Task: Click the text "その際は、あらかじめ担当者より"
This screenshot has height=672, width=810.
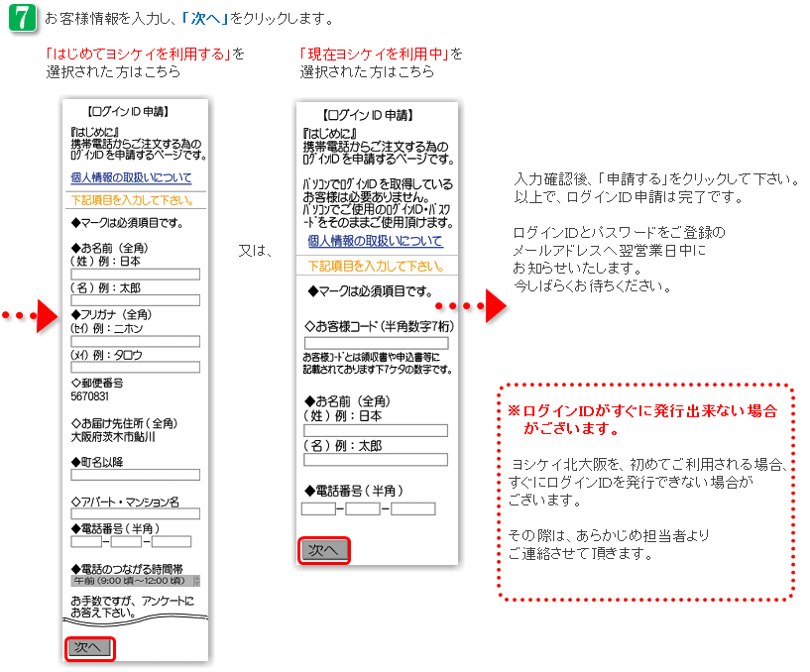Action: pos(609,535)
